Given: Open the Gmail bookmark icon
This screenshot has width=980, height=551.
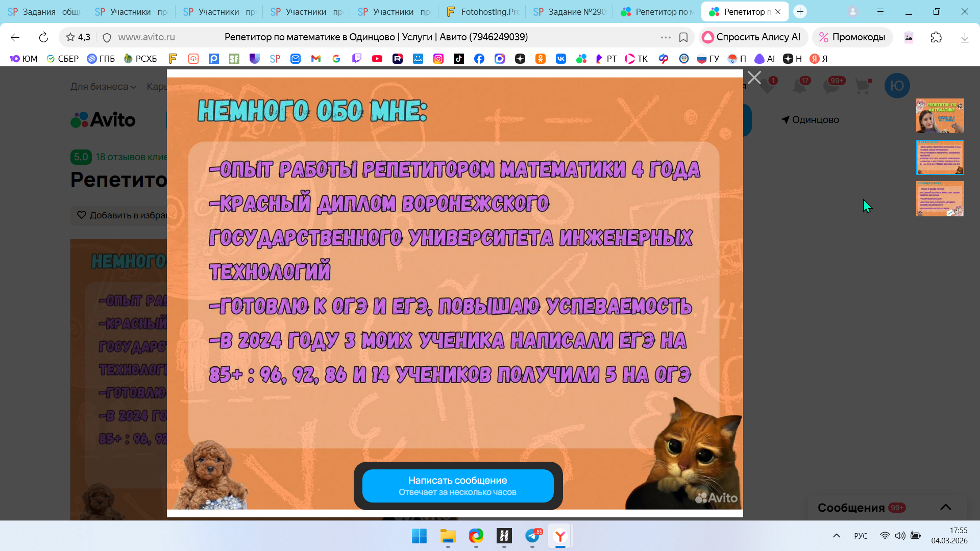Looking at the screenshot, I should (x=316, y=59).
